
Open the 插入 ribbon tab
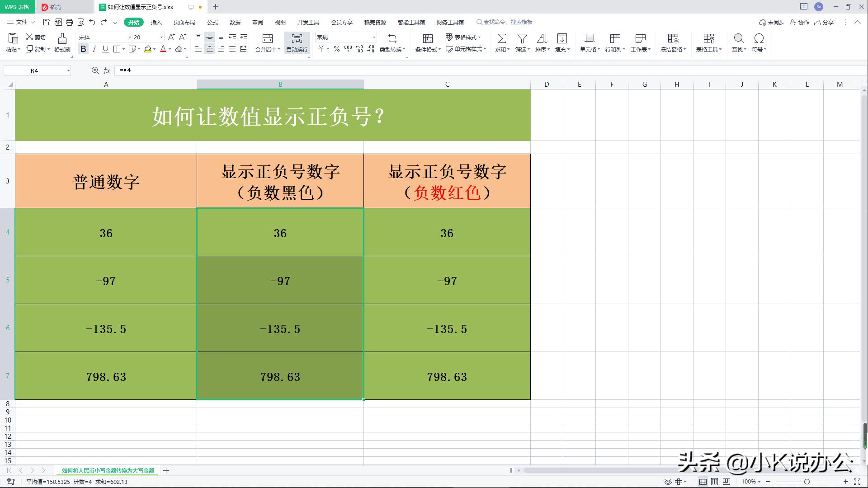pyautogui.click(x=156, y=22)
